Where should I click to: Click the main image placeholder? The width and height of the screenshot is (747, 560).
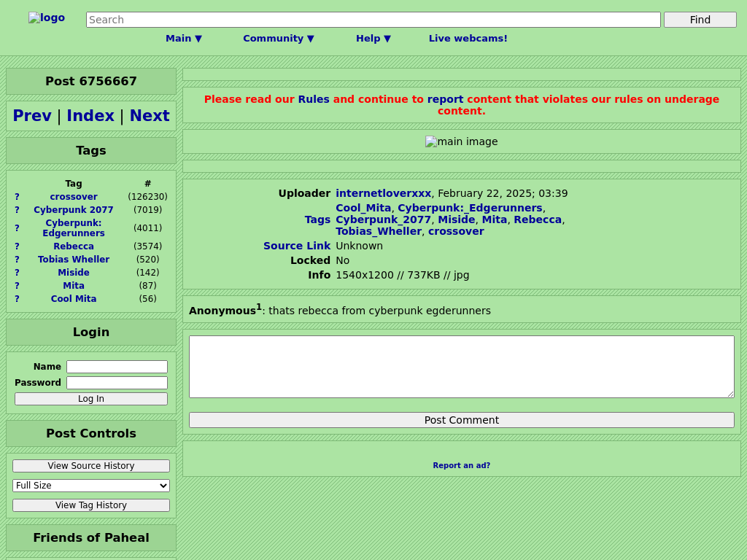click(461, 141)
